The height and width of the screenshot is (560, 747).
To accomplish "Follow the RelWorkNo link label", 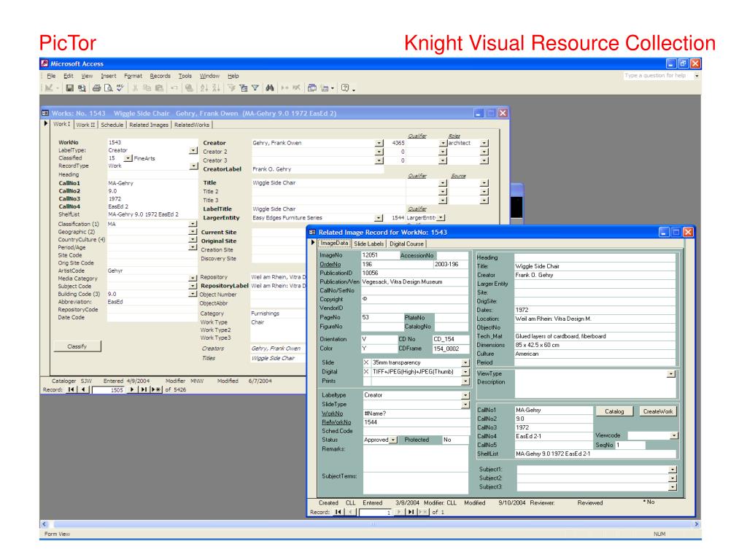I will (336, 422).
